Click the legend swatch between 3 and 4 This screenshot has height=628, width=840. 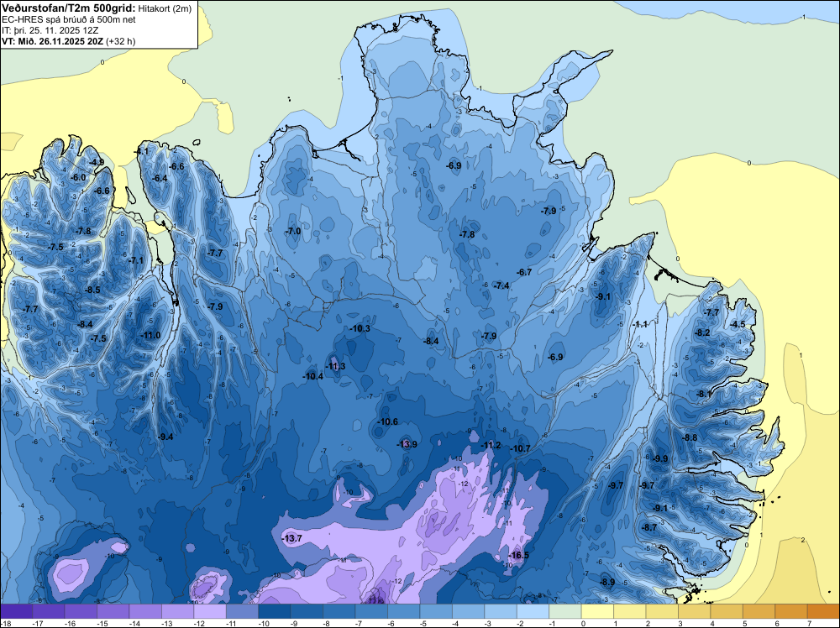pos(695,611)
